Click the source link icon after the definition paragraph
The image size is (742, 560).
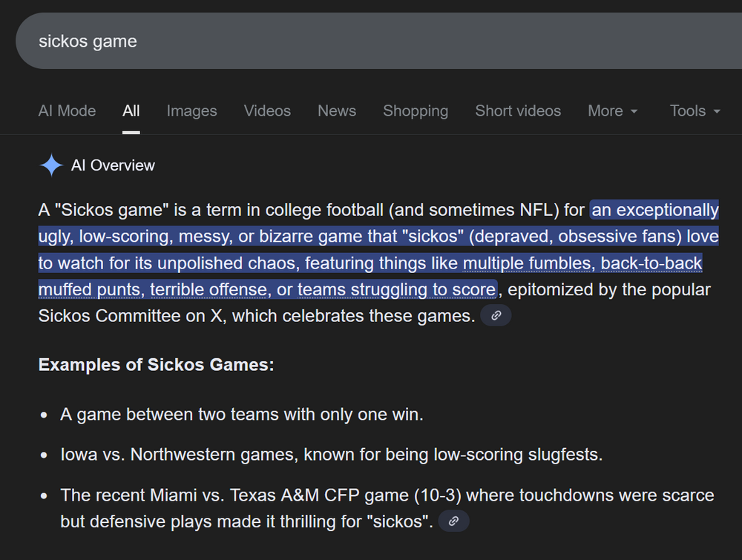coord(496,316)
